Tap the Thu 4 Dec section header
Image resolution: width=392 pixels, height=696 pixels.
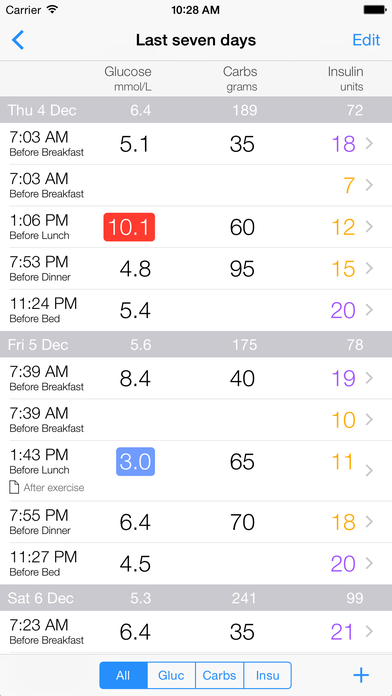[196, 110]
